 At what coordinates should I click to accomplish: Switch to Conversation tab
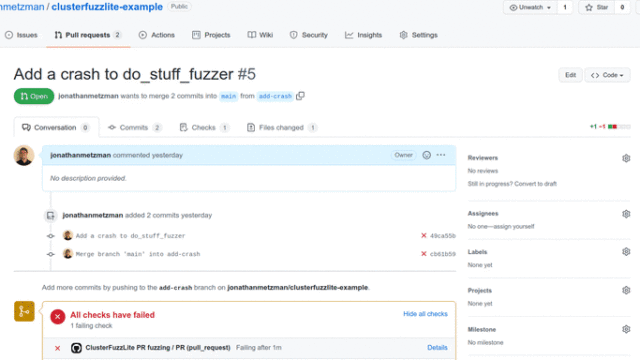(x=56, y=127)
